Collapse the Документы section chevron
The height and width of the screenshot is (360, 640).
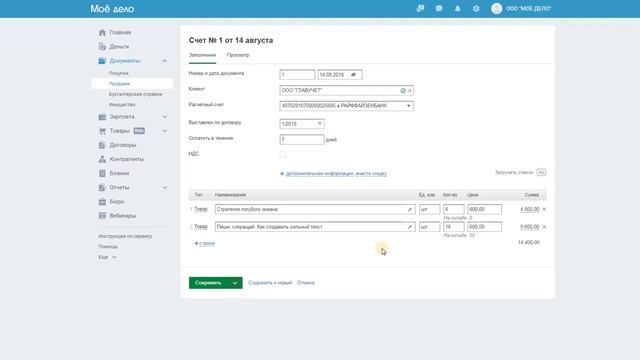coord(164,61)
